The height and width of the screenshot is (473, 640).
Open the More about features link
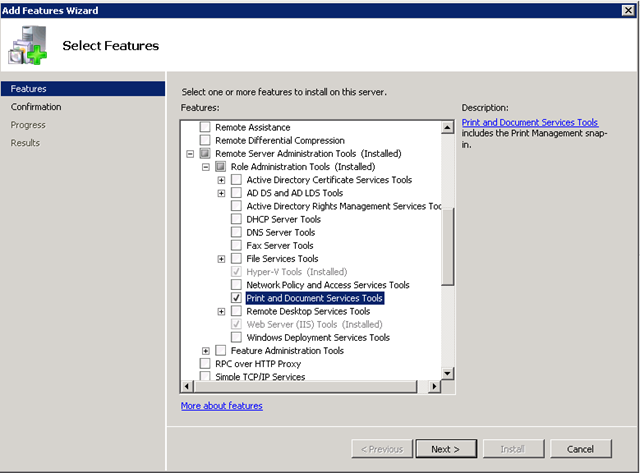[221, 406]
